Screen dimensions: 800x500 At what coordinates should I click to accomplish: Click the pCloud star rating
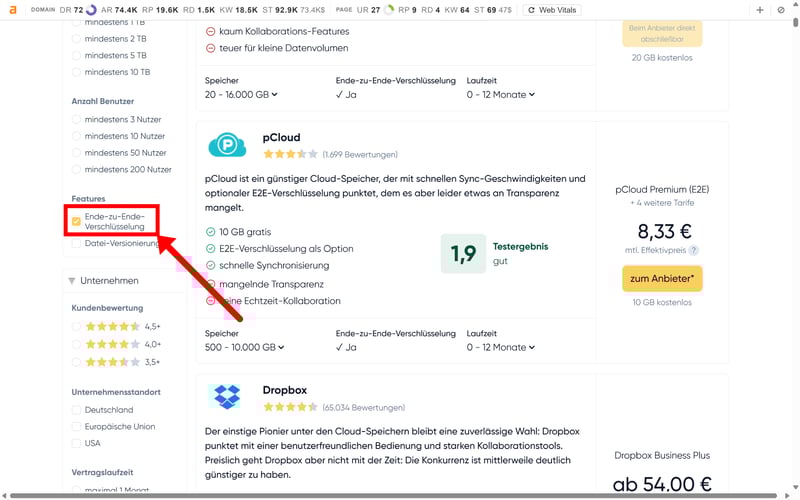point(290,155)
